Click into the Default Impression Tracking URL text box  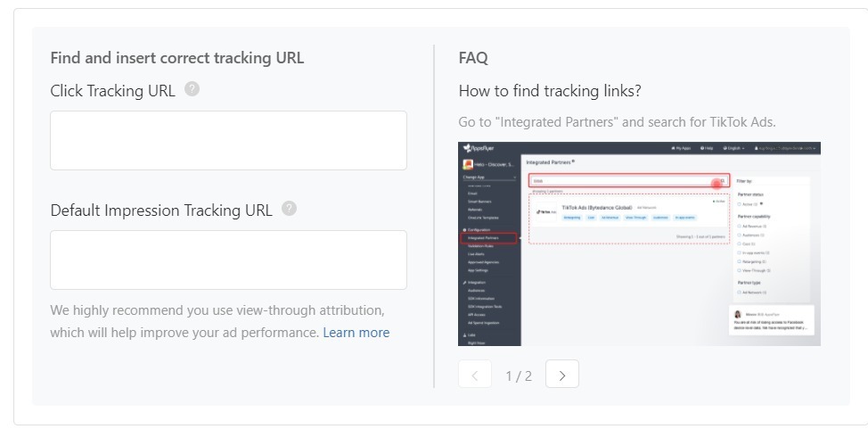229,260
